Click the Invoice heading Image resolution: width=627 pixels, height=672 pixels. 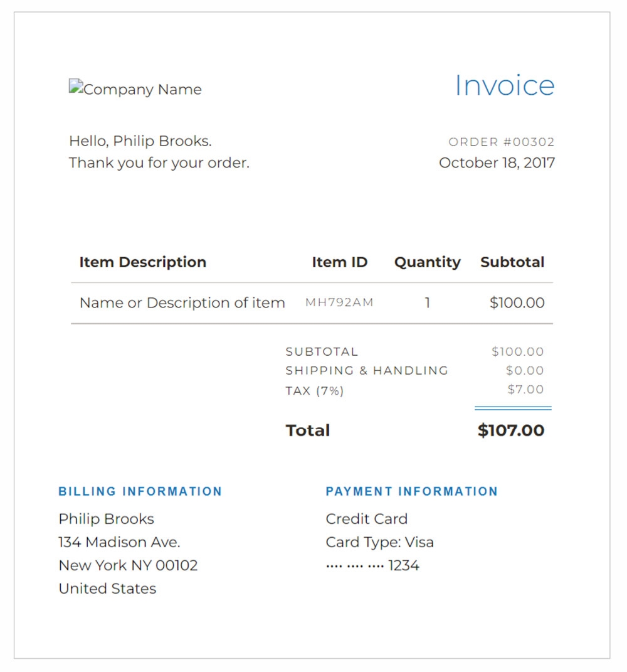click(504, 86)
